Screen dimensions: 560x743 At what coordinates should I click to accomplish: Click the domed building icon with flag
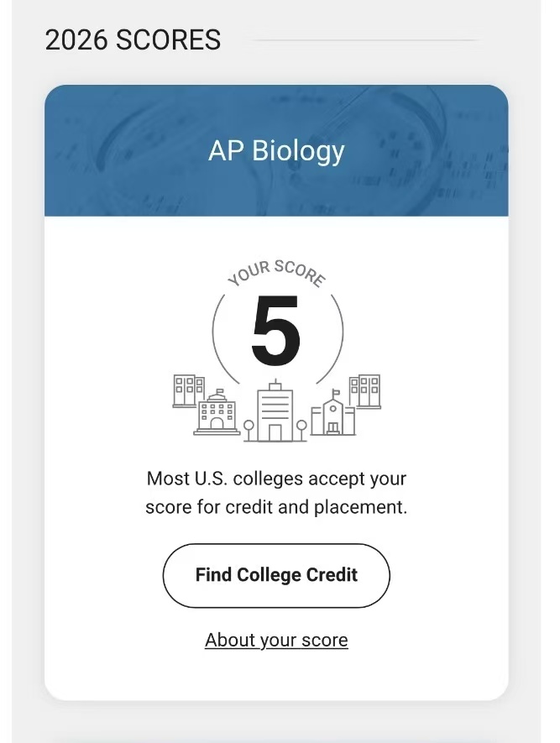pos(217,411)
